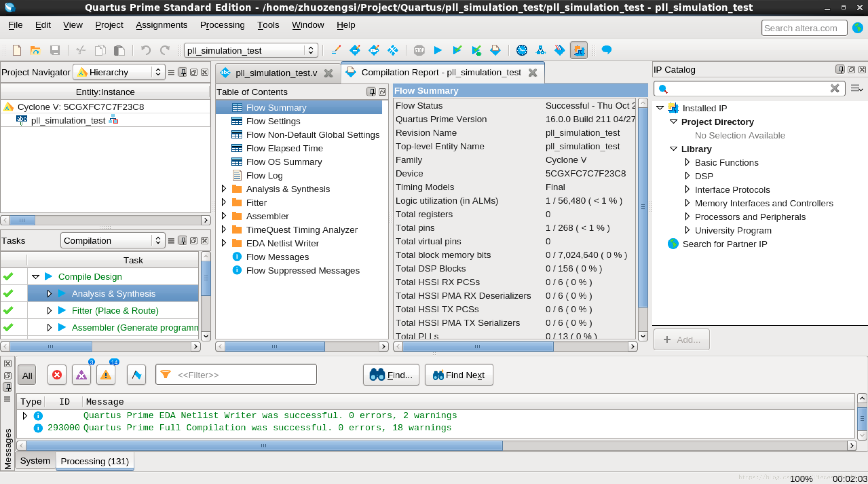The width and height of the screenshot is (868, 484).
Task: Expand Basic Functions in IP Catalog library
Action: [x=687, y=162]
